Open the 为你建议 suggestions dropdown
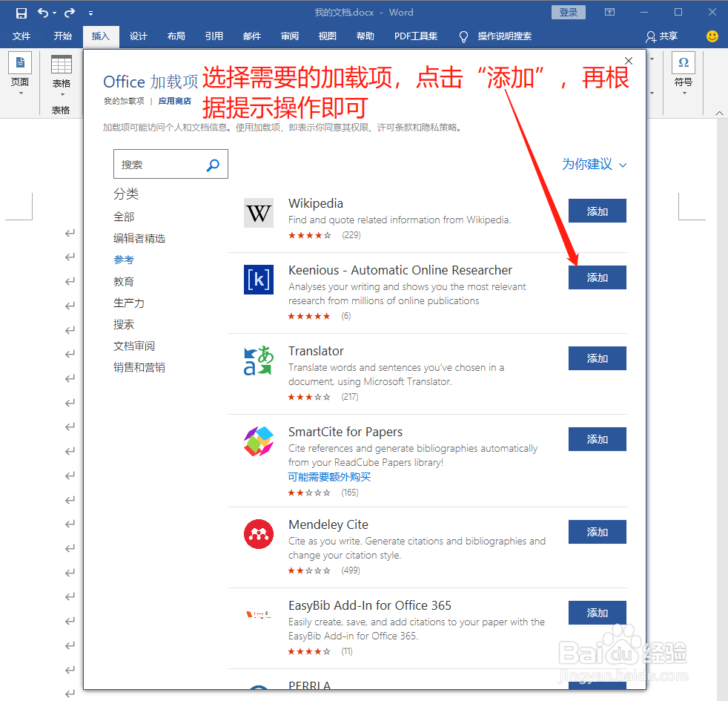Image resolution: width=728 pixels, height=701 pixels. pyautogui.click(x=593, y=164)
